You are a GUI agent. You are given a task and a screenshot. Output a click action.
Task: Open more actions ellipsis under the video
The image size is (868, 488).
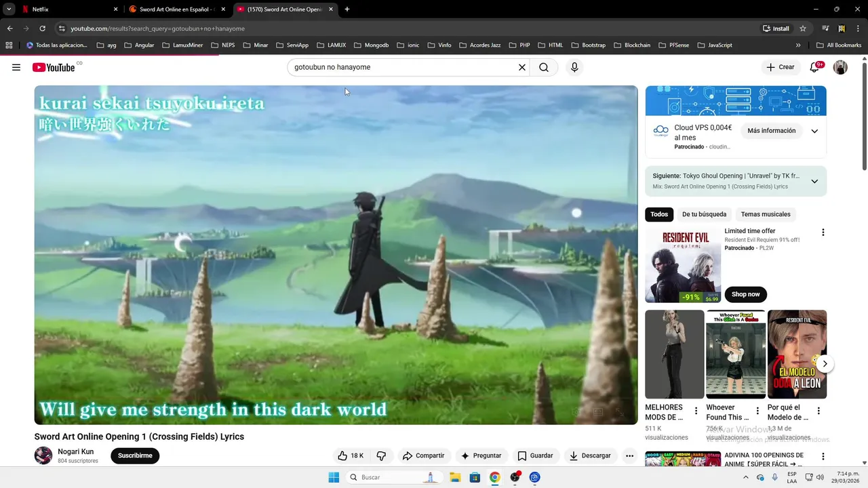tap(629, 455)
